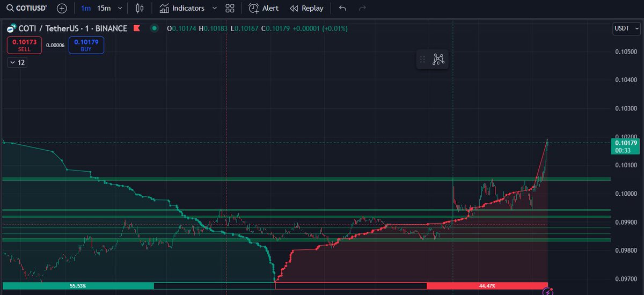Expand the timeframe interval dropdown
The width and height of the screenshot is (644, 295).
pos(120,8)
